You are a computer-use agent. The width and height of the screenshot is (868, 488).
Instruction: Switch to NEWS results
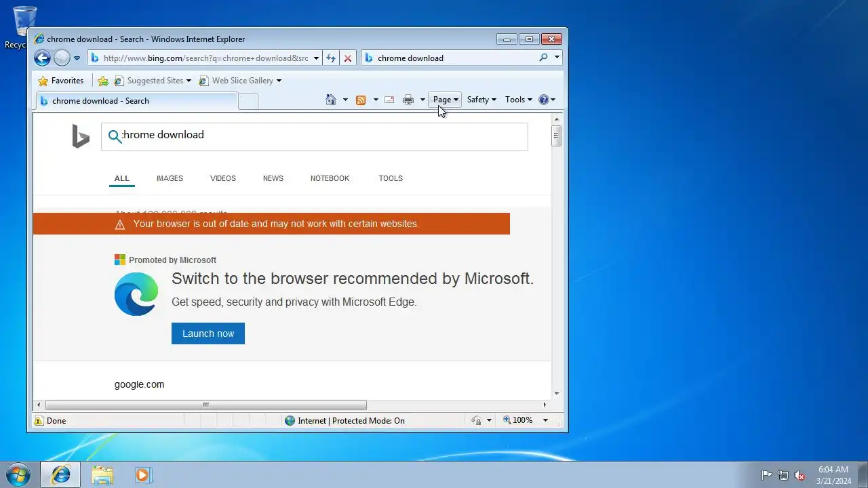pos(273,178)
